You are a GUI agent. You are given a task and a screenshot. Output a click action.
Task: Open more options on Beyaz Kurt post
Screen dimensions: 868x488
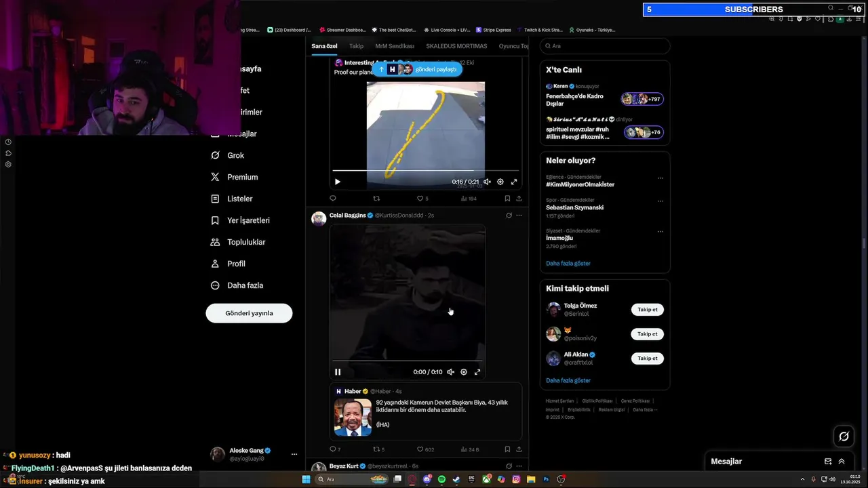[x=519, y=466]
